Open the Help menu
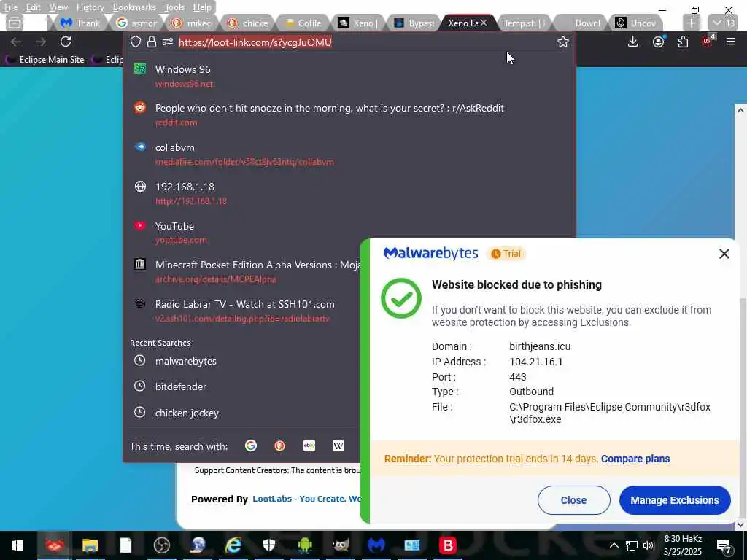 tap(202, 7)
